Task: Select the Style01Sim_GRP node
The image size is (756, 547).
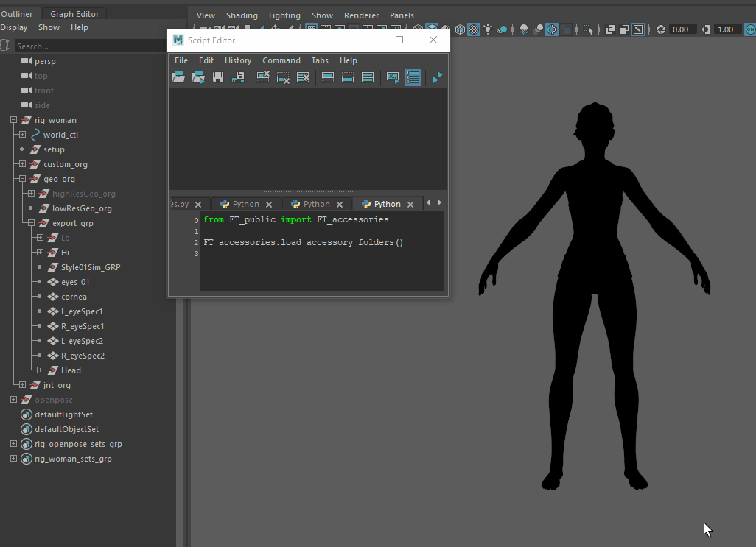Action: point(90,267)
